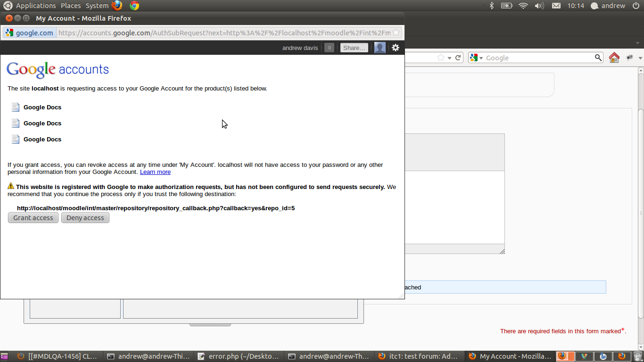
Task: Show the desktop using the bottom-left panel icon
Action: tap(4, 356)
